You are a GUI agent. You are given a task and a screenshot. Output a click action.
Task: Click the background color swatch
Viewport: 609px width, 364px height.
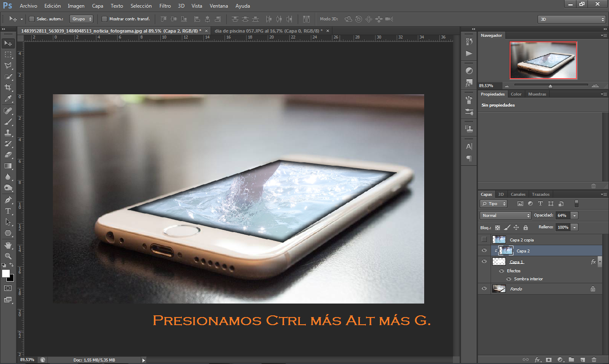(11, 279)
